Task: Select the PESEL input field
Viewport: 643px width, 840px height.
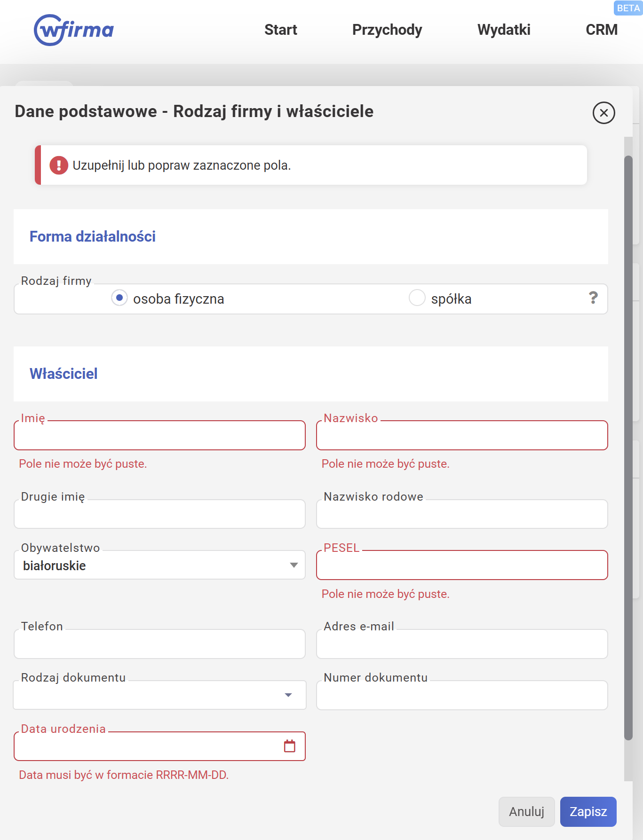Action: [x=462, y=565]
